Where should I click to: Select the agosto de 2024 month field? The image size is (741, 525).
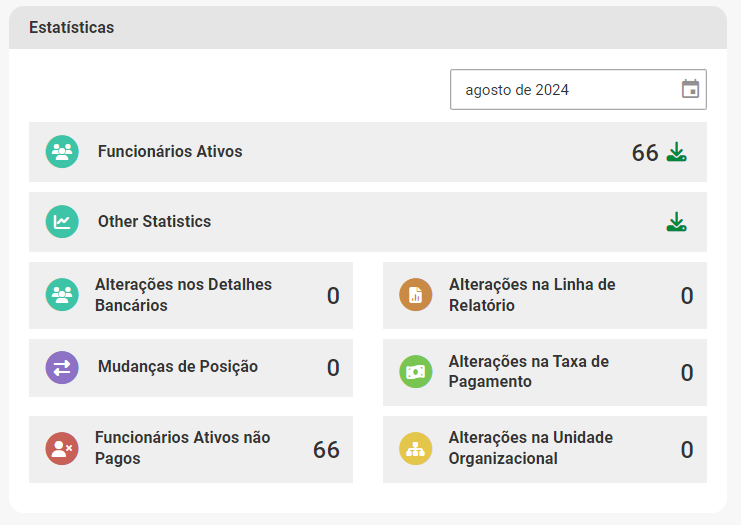click(x=560, y=89)
